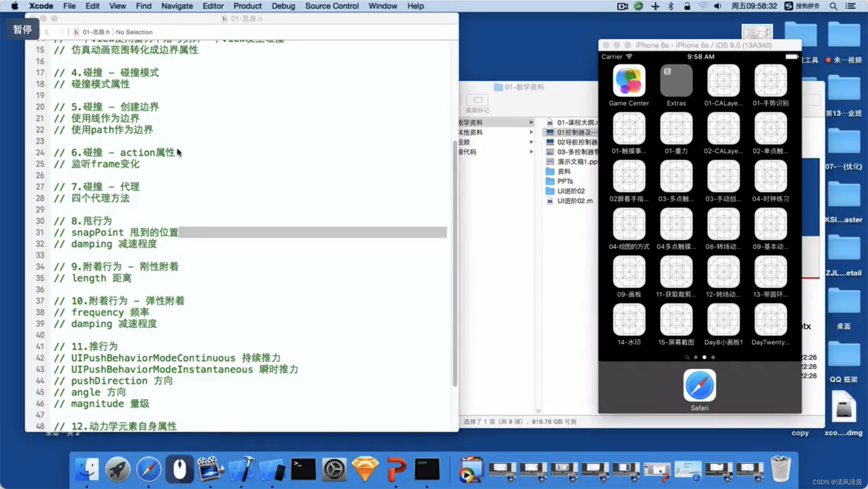Click the back arrow in Xcode jump bar

(47, 32)
